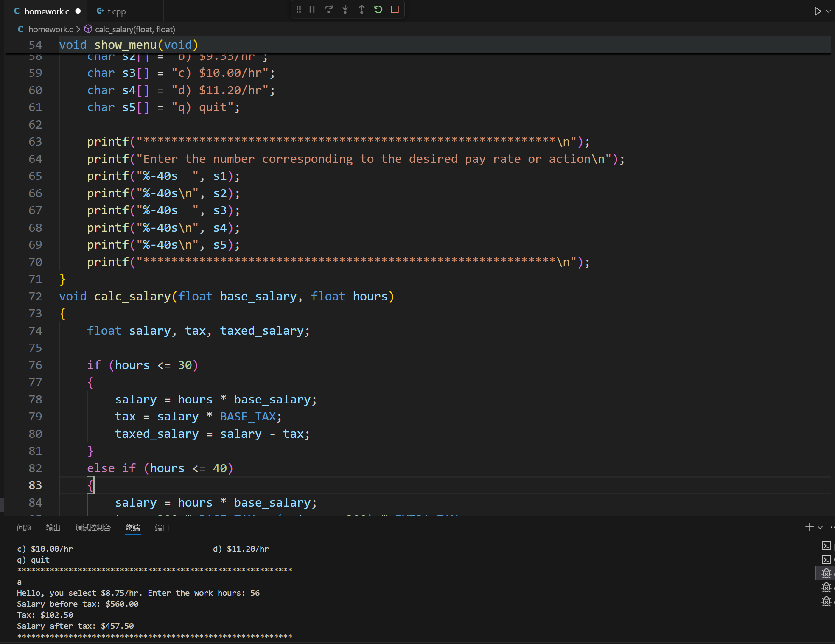Switch to the t.cpp editor tab
The image size is (835, 644).
tap(116, 11)
